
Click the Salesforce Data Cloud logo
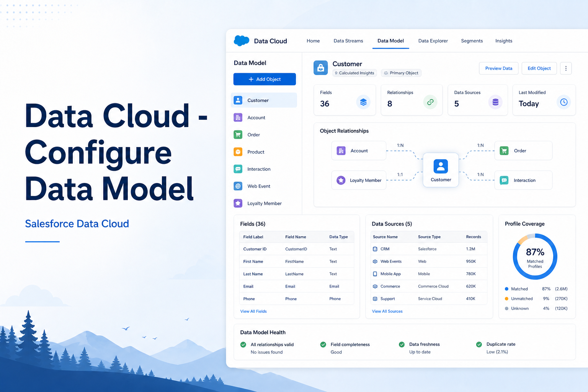pyautogui.click(x=242, y=41)
